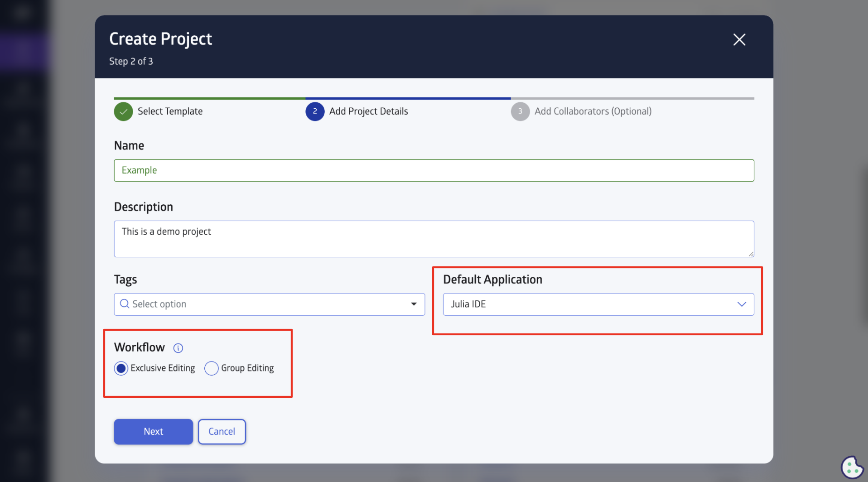Click the "Description" label
The height and width of the screenshot is (482, 868).
coord(144,207)
